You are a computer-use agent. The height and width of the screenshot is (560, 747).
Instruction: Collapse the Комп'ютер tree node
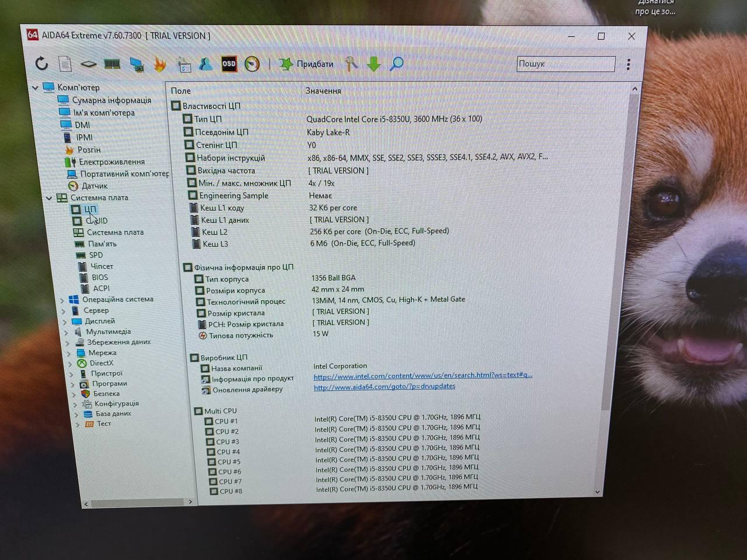coord(36,87)
